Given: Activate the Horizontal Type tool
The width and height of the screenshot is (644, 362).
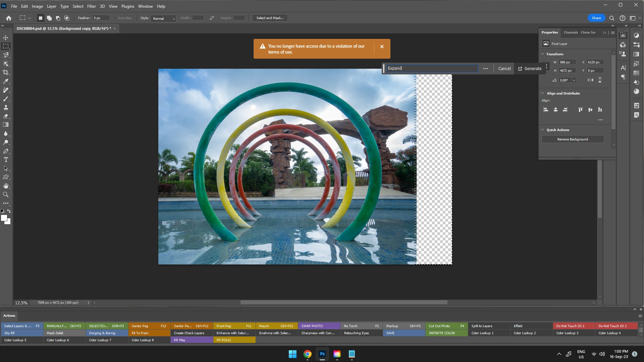Looking at the screenshot, I should click(x=6, y=160).
